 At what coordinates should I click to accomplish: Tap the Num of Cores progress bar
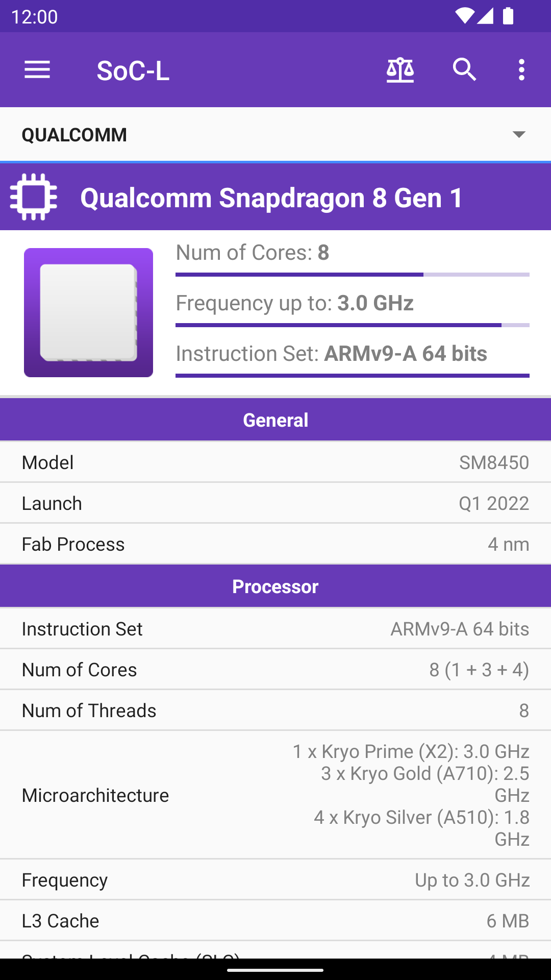pyautogui.click(x=352, y=275)
